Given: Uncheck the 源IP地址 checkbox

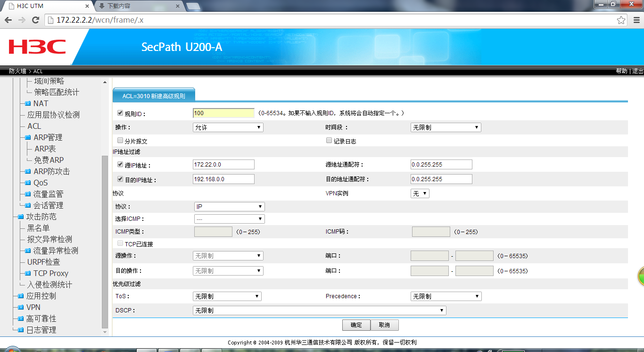Looking at the screenshot, I should 120,165.
